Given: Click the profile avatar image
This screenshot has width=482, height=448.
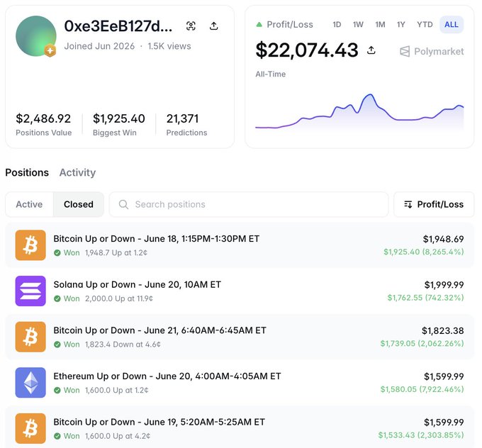Looking at the screenshot, I should click(36, 36).
